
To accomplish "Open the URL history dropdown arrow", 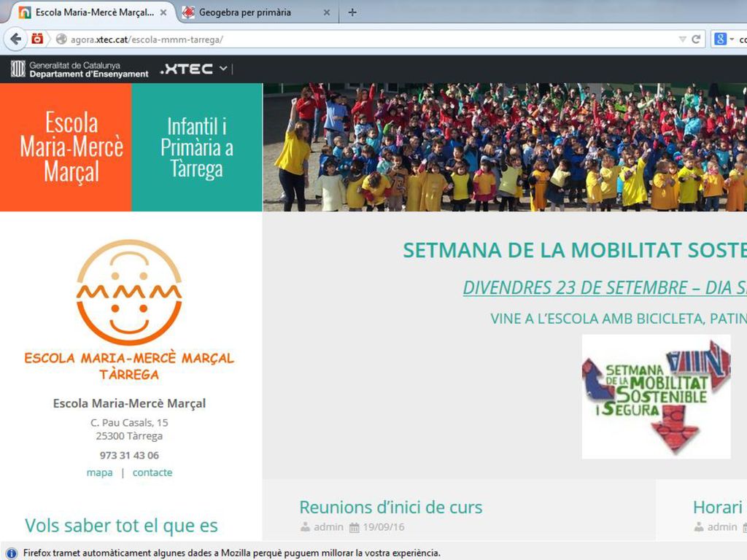I will click(x=682, y=39).
